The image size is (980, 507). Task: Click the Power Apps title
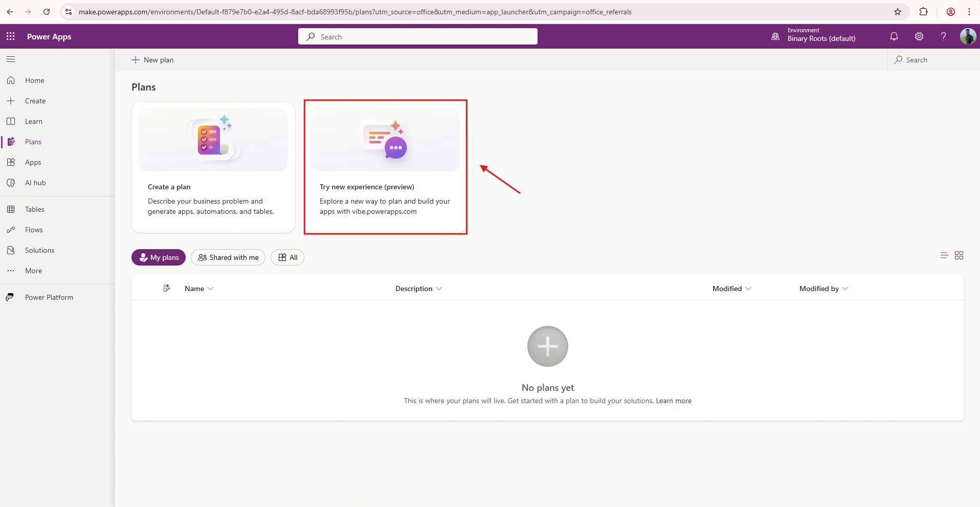click(49, 37)
